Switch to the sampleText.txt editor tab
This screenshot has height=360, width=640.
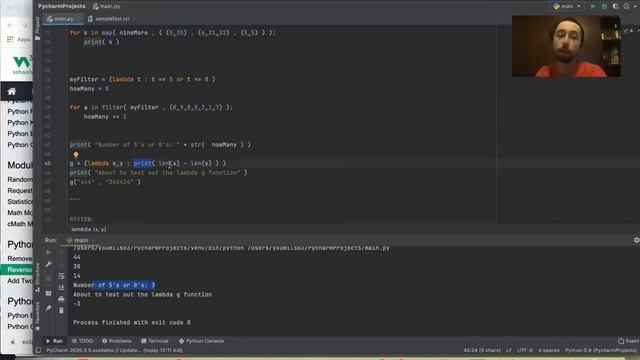109,19
